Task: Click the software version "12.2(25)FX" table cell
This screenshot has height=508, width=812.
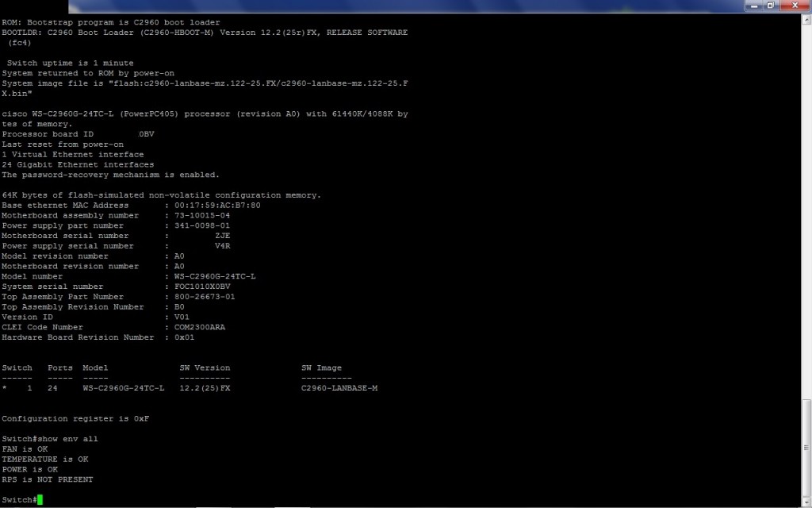Action: click(x=205, y=388)
